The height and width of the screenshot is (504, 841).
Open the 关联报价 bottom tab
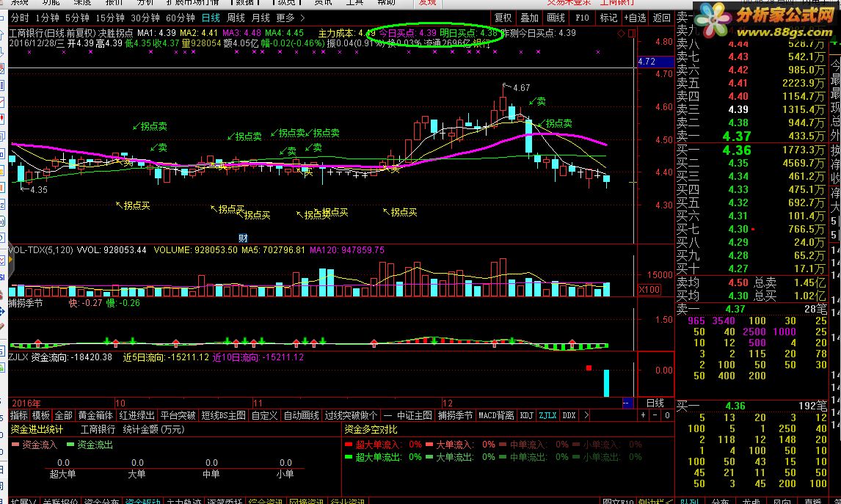[x=61, y=501]
